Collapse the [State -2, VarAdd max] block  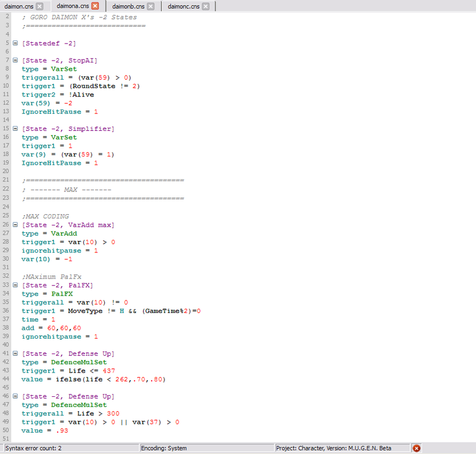click(x=15, y=225)
